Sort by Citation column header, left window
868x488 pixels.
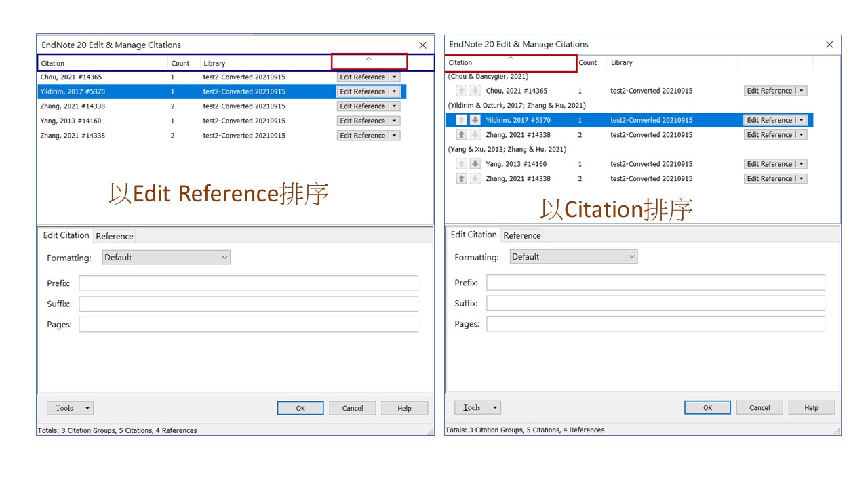coord(102,63)
